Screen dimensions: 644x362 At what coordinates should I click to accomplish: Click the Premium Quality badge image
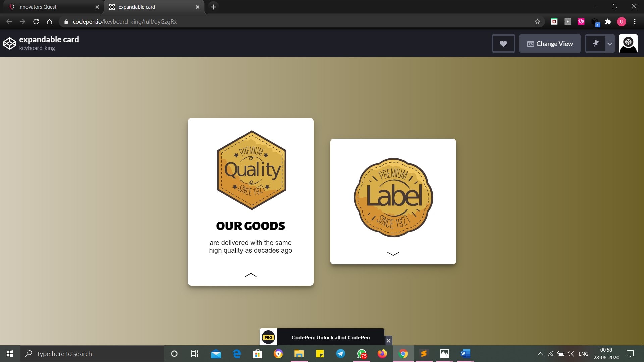point(252,170)
